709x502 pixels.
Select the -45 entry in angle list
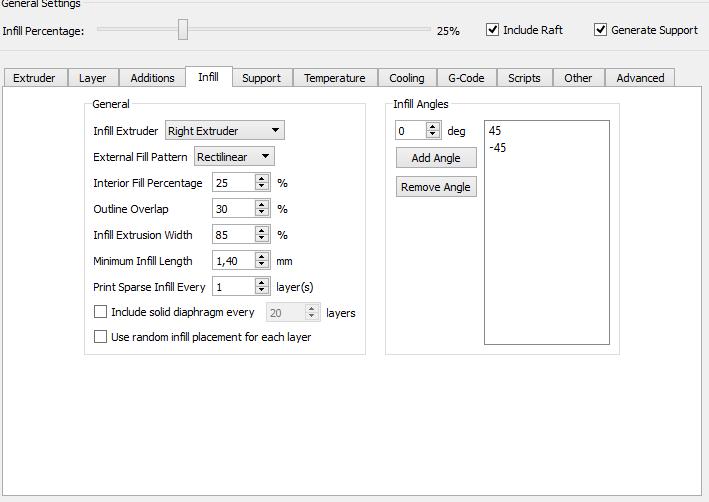498,148
